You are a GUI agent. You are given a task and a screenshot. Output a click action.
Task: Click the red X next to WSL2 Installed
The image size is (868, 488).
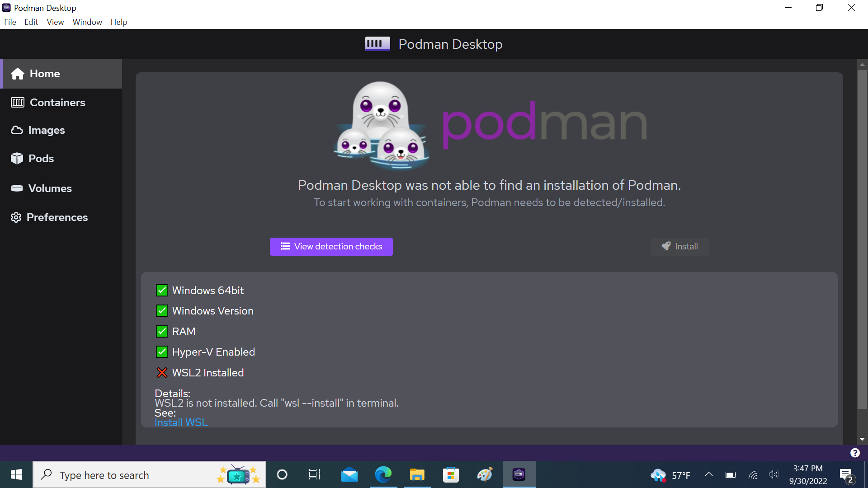pyautogui.click(x=162, y=373)
